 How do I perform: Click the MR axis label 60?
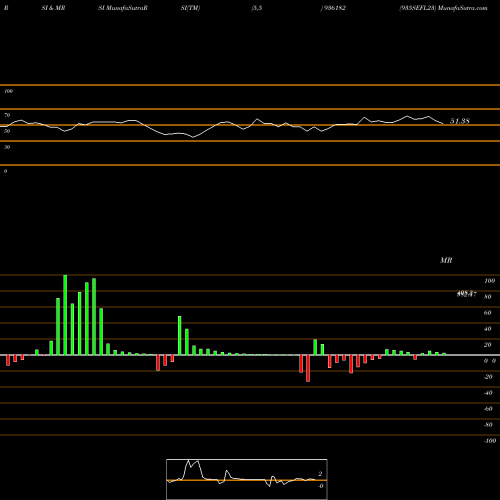click(x=488, y=313)
